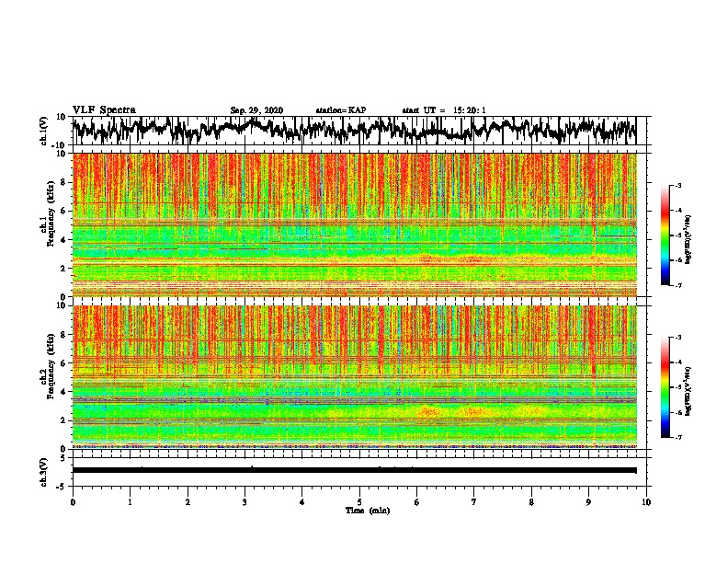Click the "-7" label on ch.2 color scale
Screen dimensions: 728x563
point(677,437)
